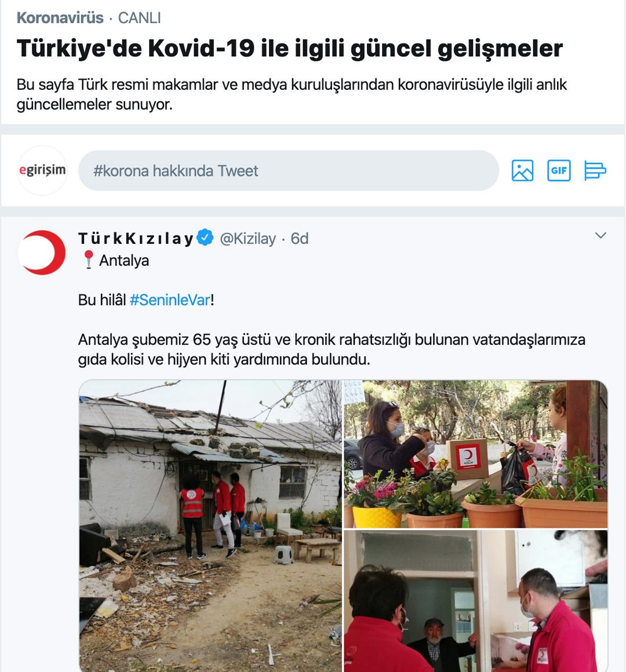The width and height of the screenshot is (626, 672).
Task: Click the tweet text about Antalya şubemiz
Action: click(x=332, y=349)
